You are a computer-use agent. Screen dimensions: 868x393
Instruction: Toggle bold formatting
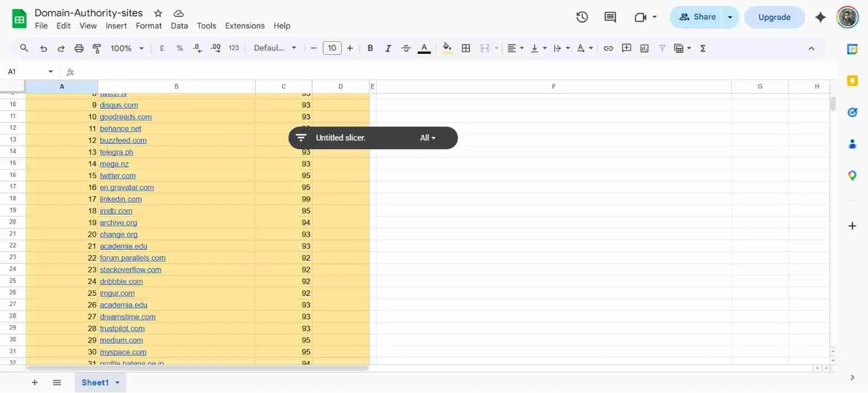click(x=370, y=48)
